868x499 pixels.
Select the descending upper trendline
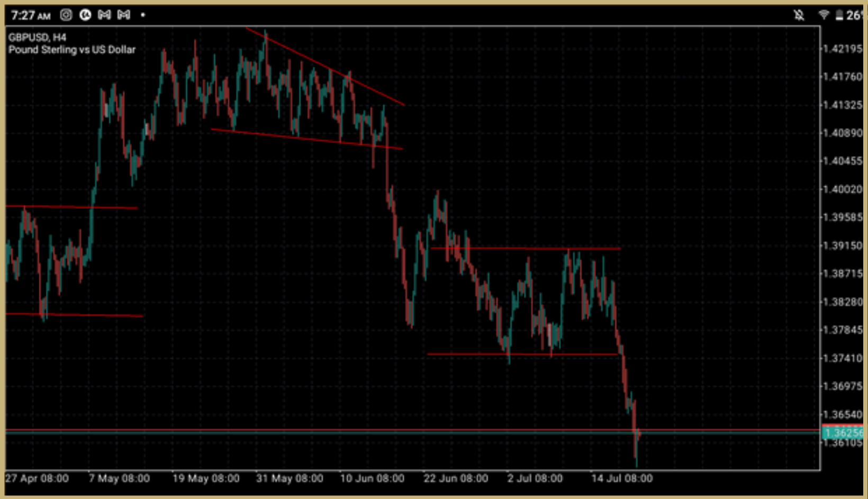(323, 66)
